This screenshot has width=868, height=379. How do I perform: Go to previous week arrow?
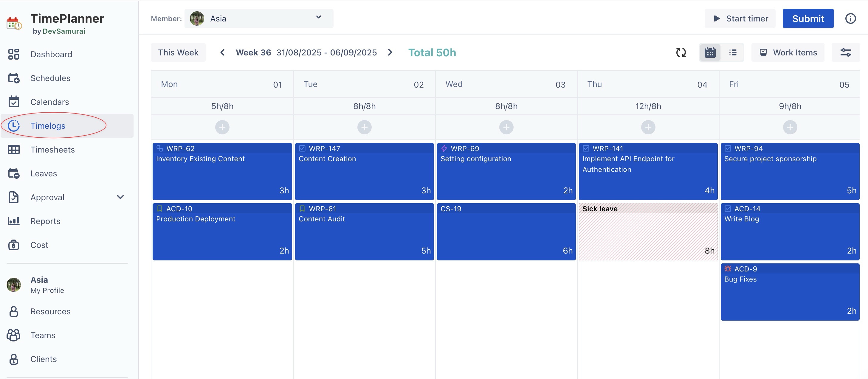point(222,52)
